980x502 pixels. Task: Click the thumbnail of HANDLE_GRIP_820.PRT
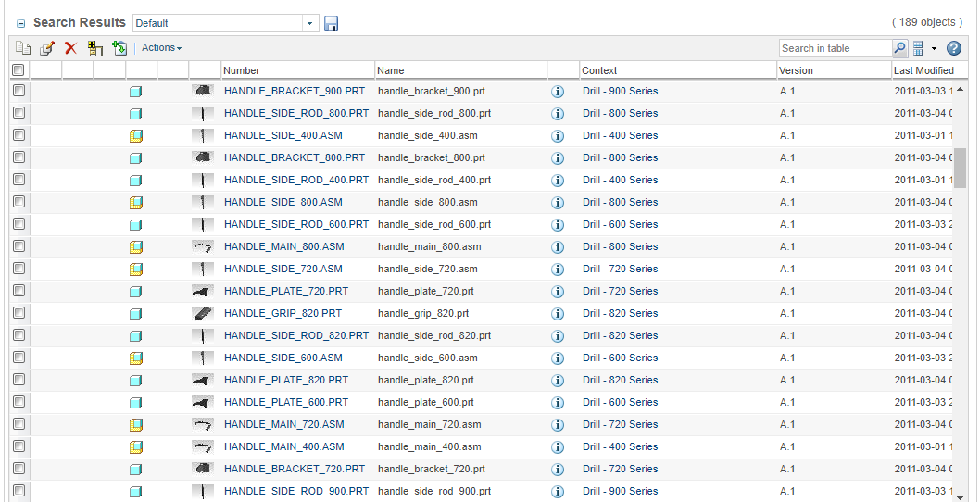tap(202, 314)
